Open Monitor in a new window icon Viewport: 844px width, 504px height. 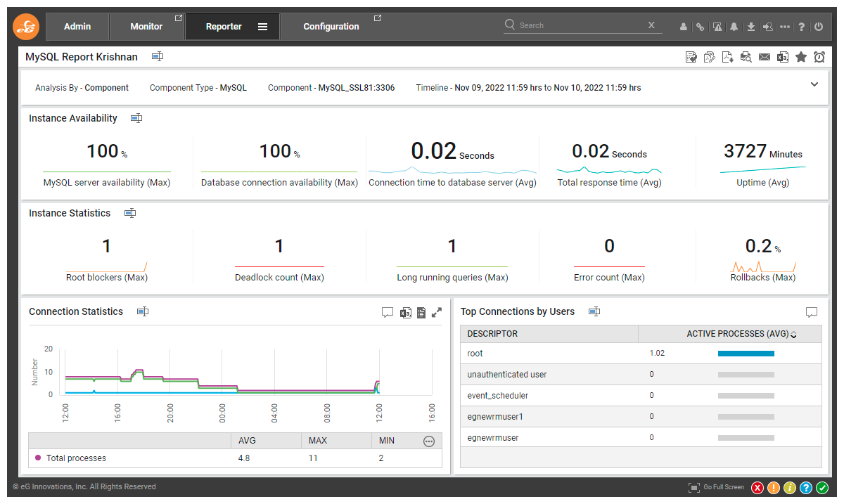[x=179, y=18]
